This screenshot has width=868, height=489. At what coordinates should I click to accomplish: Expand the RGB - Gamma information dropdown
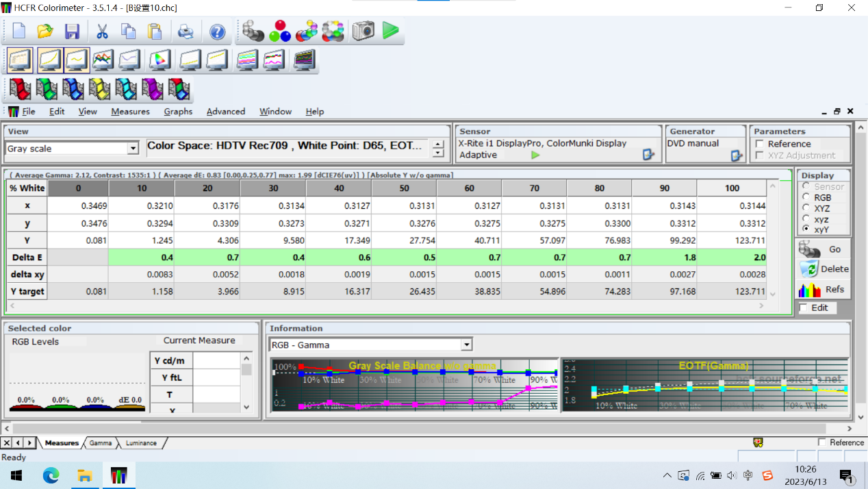pyautogui.click(x=466, y=345)
